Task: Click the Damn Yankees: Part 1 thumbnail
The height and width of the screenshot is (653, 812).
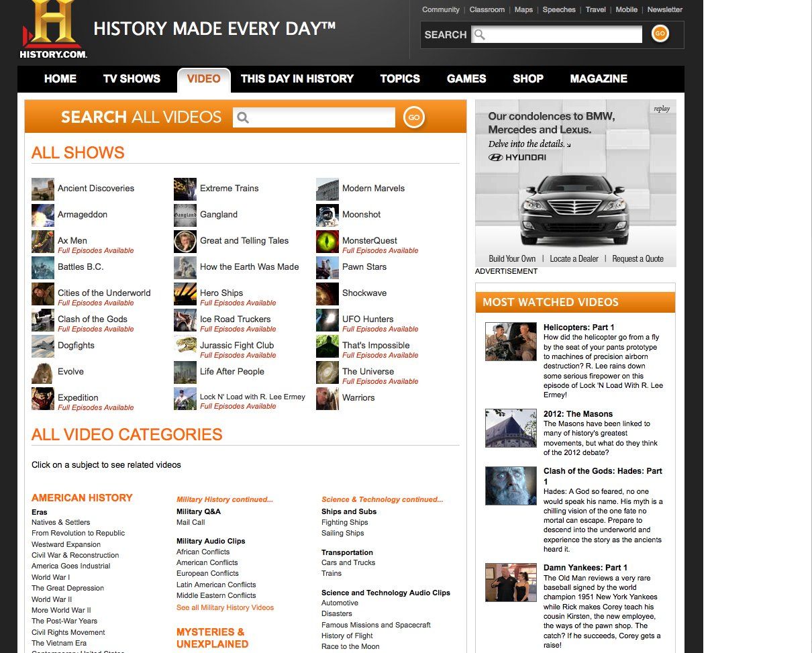Action: [x=511, y=583]
